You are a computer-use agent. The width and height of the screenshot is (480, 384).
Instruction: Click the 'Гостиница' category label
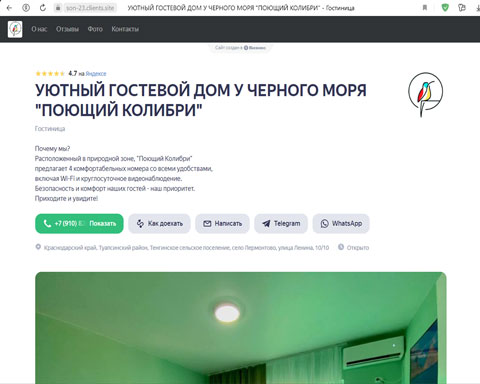[50, 129]
